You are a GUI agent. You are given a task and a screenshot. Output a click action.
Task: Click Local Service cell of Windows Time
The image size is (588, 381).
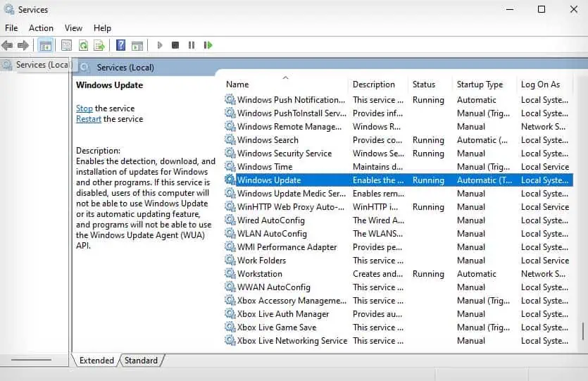[545, 166]
